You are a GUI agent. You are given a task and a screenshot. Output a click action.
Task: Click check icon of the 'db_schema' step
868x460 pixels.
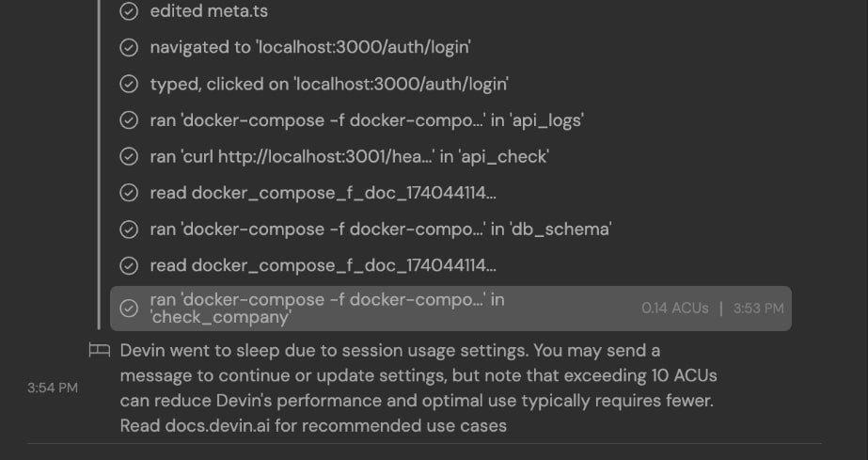(x=130, y=230)
